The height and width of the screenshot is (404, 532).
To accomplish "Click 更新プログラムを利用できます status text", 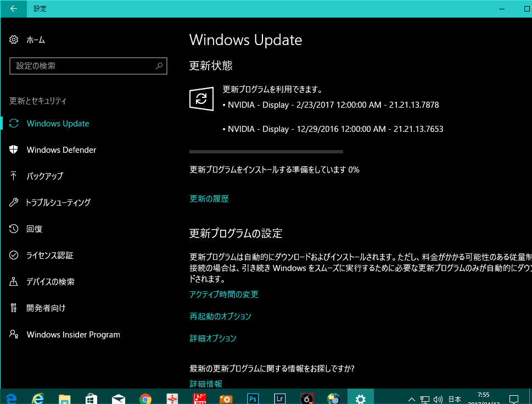I will 272,90.
